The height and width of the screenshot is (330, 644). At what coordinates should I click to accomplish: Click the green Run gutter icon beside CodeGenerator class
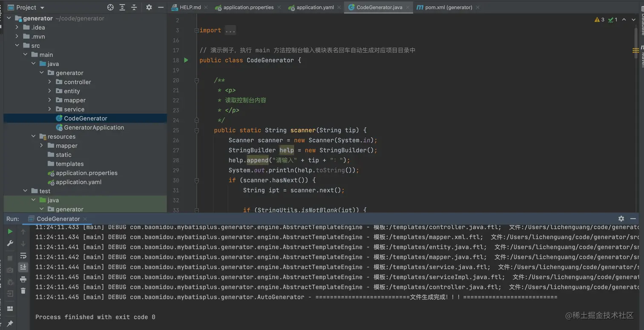186,60
